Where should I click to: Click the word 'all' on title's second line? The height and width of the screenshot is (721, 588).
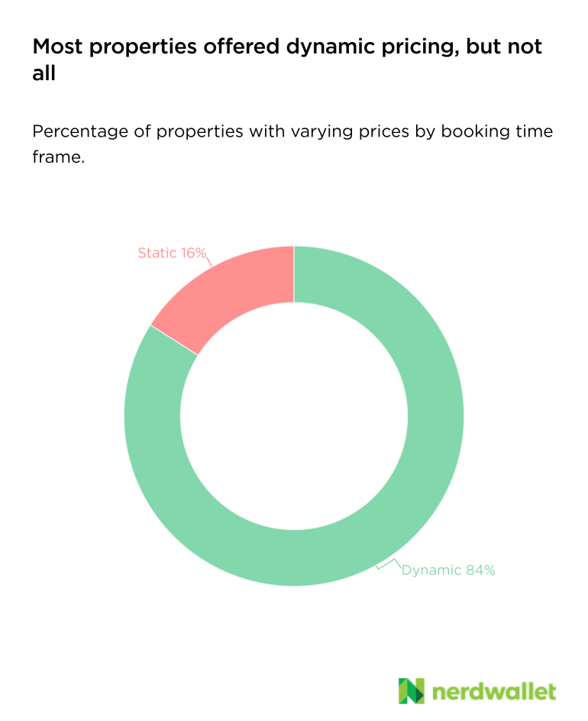click(44, 75)
